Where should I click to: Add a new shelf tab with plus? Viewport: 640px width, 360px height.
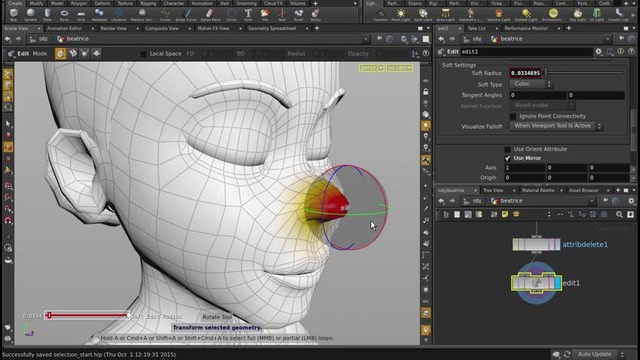(x=315, y=3)
